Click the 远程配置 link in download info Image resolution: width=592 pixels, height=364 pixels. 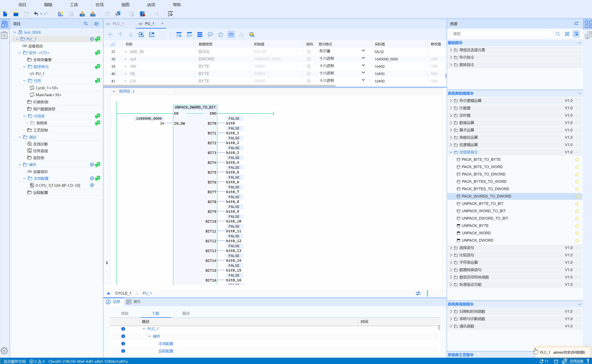165,351
